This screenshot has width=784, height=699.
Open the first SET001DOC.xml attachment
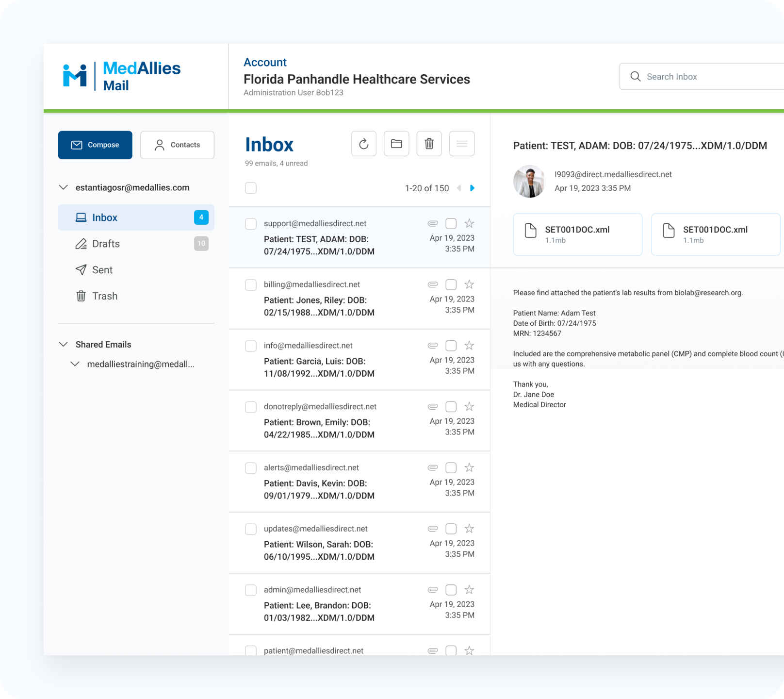point(577,234)
